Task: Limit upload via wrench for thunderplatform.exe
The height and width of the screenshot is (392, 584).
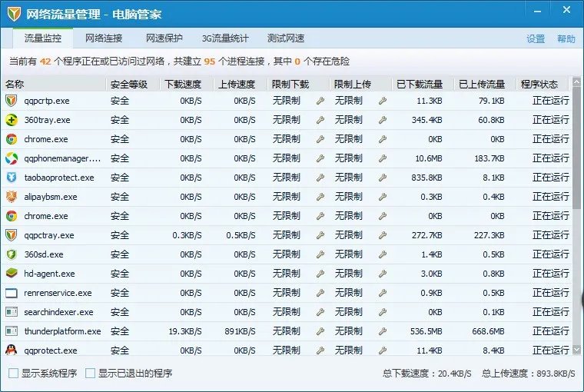Action: click(382, 331)
